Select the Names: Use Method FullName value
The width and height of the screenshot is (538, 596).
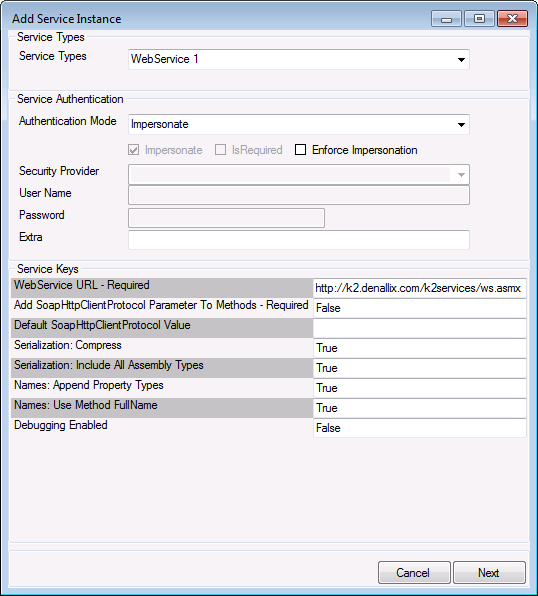420,408
